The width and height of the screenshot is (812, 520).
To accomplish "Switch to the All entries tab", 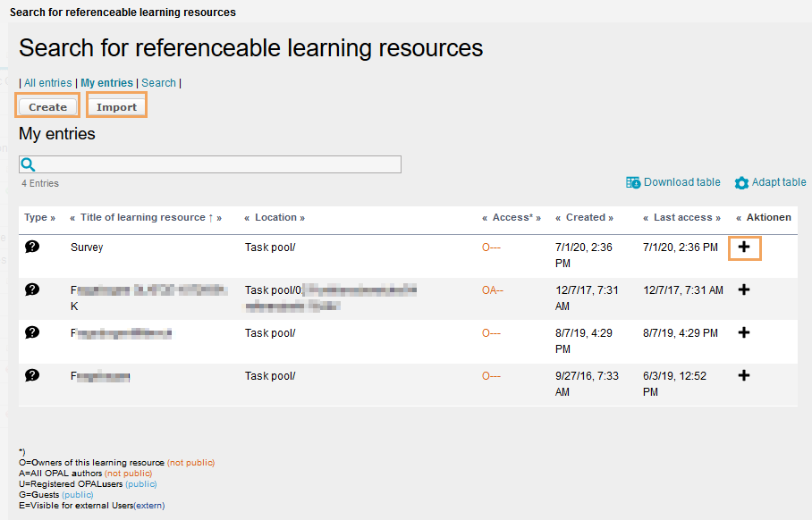I will point(47,83).
